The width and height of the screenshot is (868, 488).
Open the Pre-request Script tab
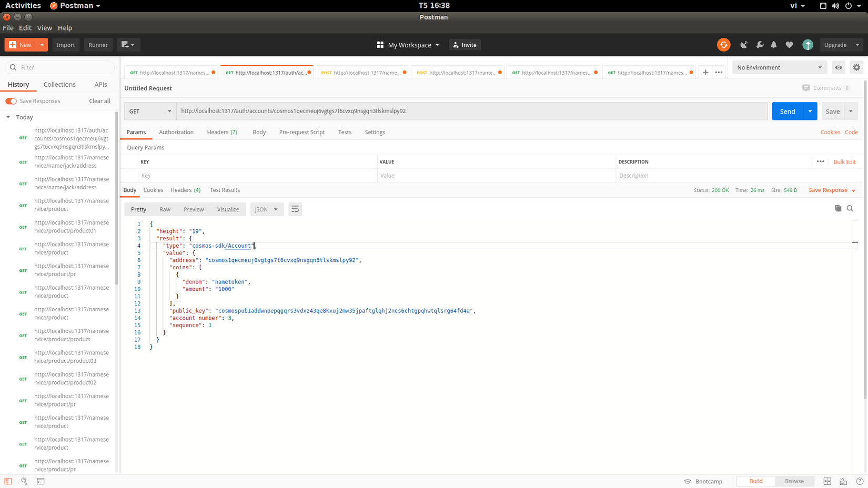click(x=302, y=132)
